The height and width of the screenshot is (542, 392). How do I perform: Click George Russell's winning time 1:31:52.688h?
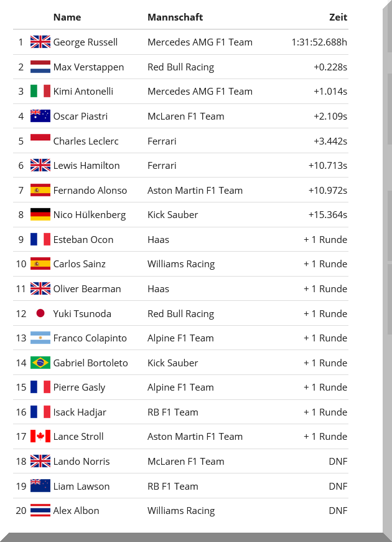[319, 42]
